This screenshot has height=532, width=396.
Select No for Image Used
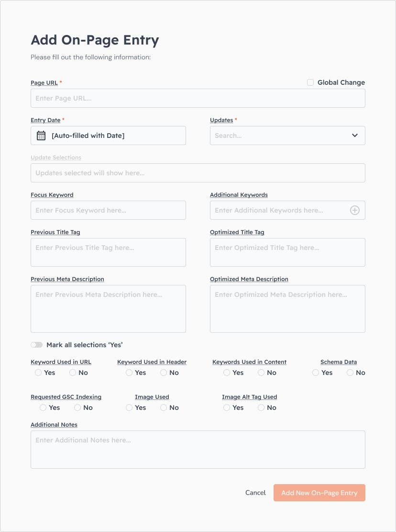pyautogui.click(x=164, y=407)
